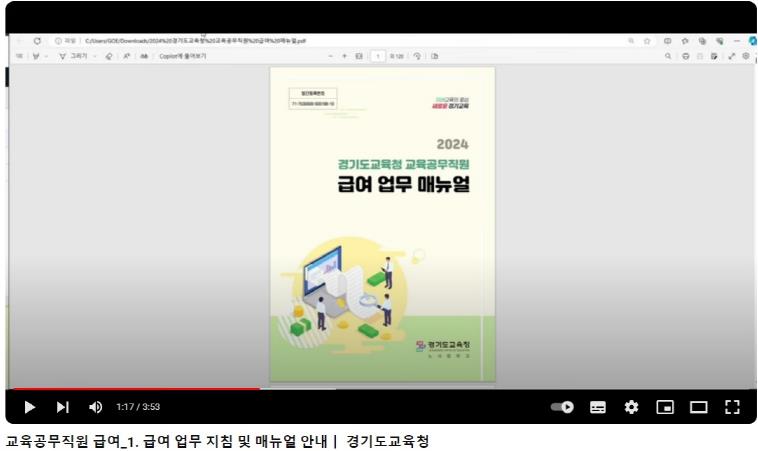
Task: Zoom in the PDF with plus
Action: click(345, 56)
